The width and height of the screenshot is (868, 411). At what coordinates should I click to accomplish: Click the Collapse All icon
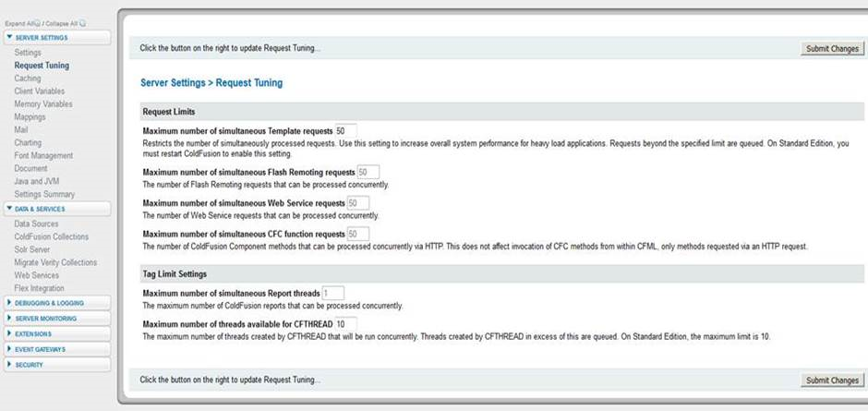point(83,23)
